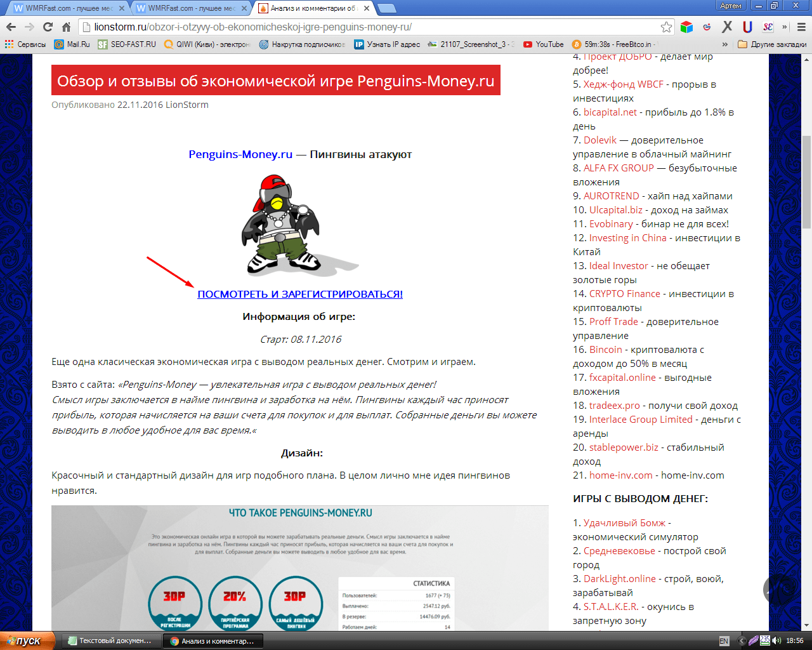Open the bicapital.net sidebar link
Screen dimensions: 812x650
pos(610,112)
